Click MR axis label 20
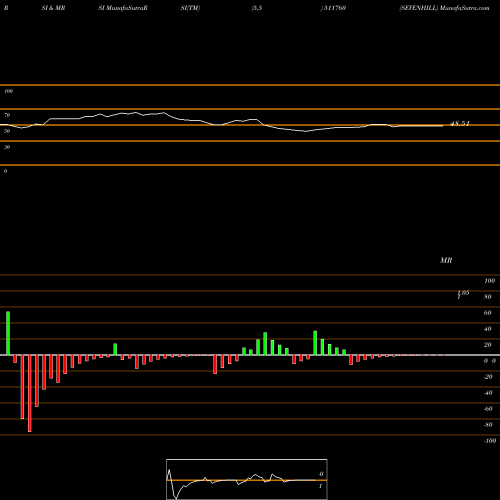Screen dimensions: 500x500 pos(488,345)
